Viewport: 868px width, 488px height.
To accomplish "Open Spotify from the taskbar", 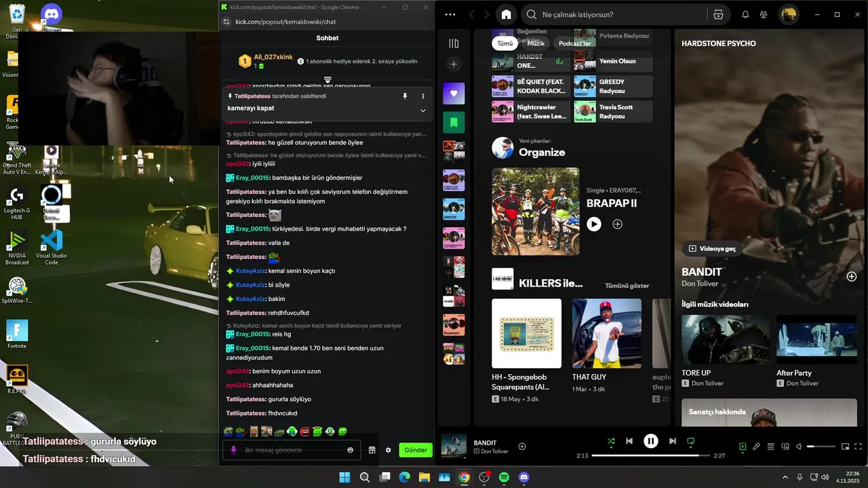I will point(504,477).
